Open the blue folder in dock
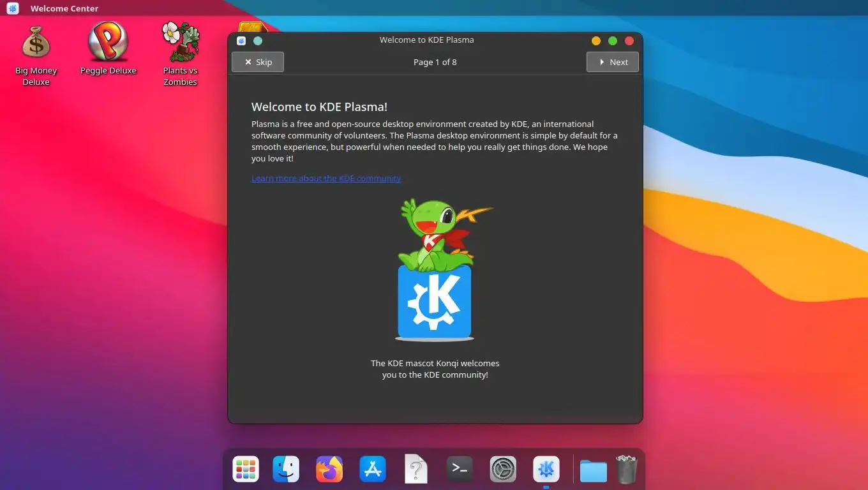This screenshot has height=490, width=868. point(594,471)
